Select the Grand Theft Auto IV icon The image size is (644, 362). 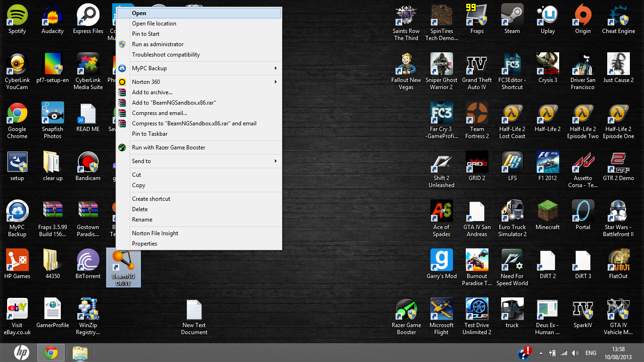click(x=477, y=71)
